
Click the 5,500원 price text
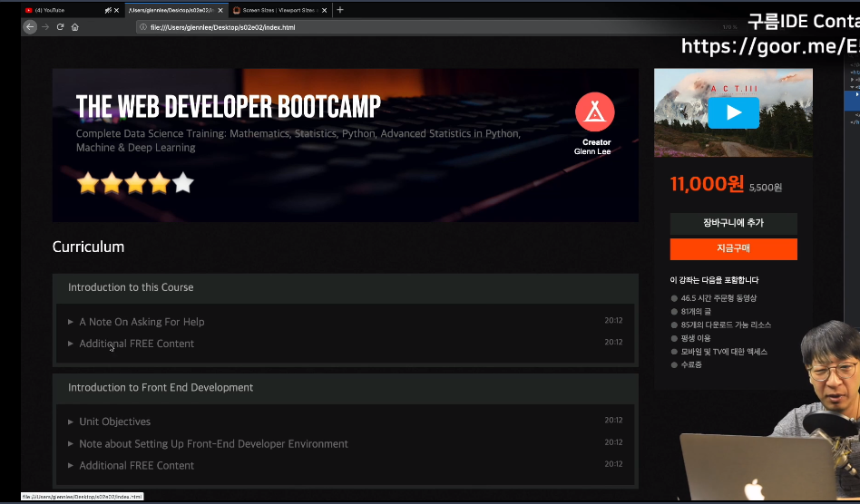(x=766, y=188)
